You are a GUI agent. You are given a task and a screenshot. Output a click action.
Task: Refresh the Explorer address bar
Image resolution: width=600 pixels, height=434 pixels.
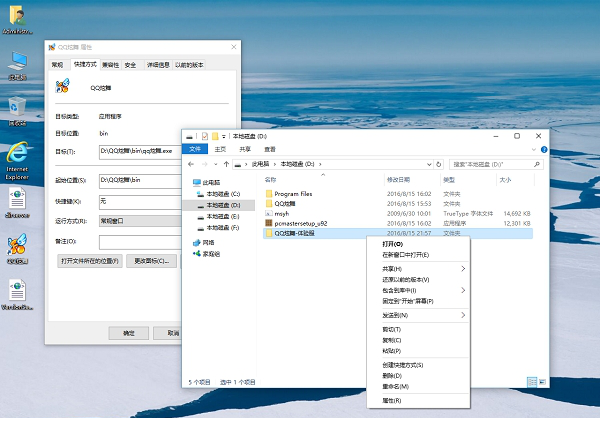tap(439, 164)
